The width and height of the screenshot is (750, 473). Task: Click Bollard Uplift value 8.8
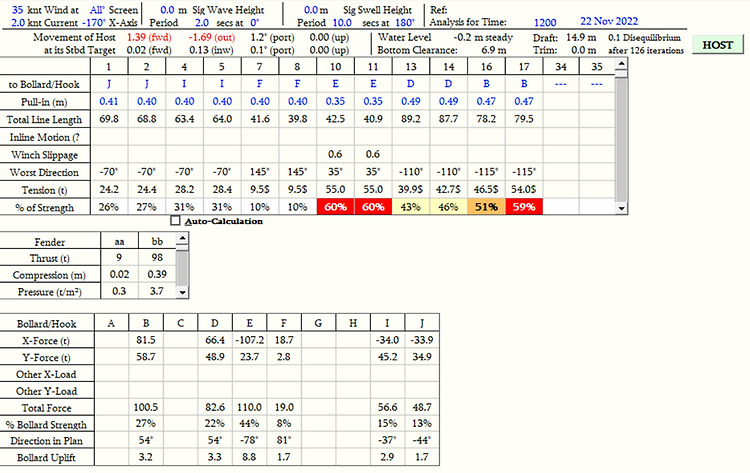pos(249,457)
